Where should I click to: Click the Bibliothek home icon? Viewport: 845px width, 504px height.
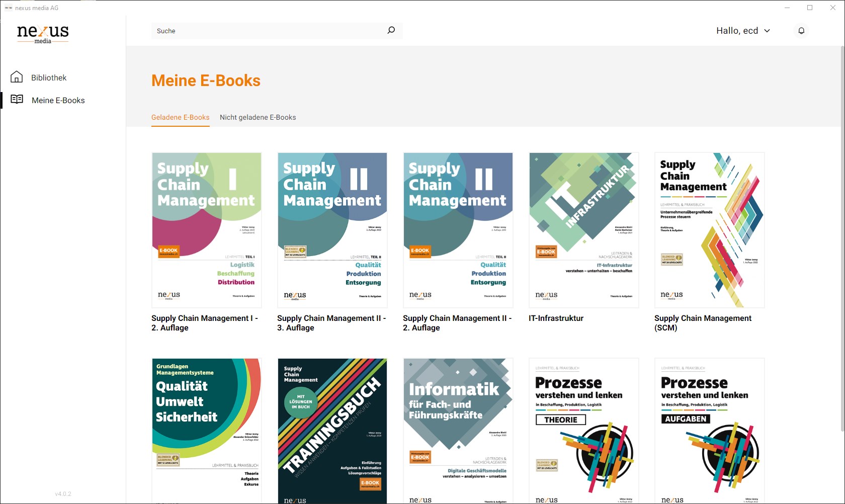click(17, 77)
